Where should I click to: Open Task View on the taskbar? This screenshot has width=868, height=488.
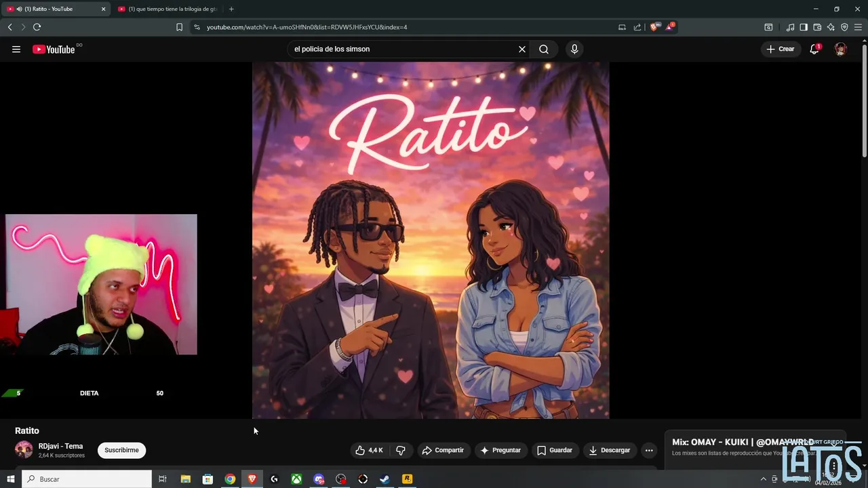(163, 479)
